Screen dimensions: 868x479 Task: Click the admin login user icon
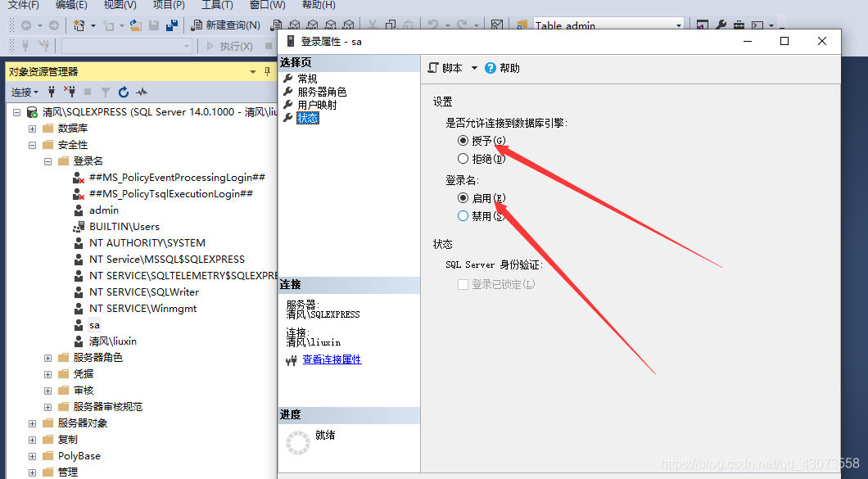point(79,210)
